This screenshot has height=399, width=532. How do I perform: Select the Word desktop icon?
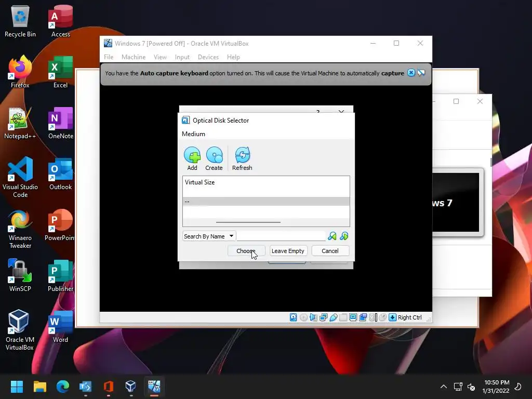coord(61,326)
